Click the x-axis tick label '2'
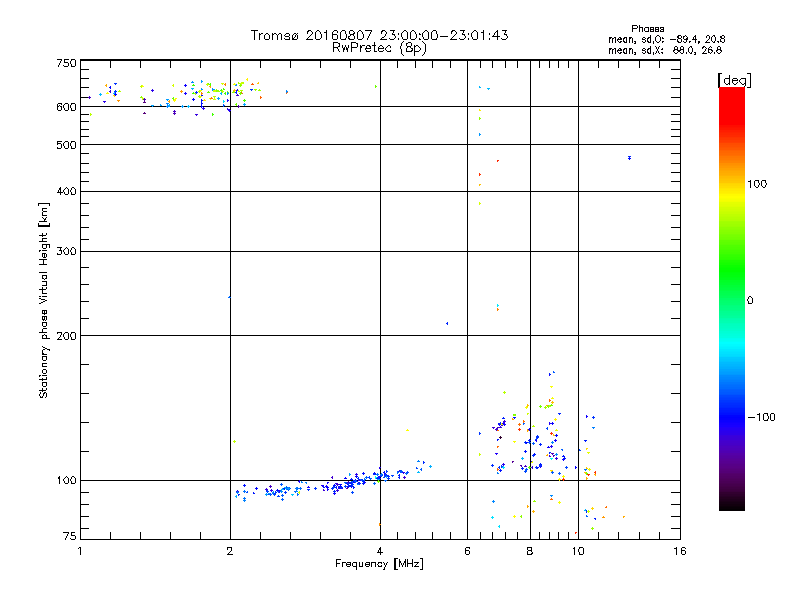 click(230, 551)
